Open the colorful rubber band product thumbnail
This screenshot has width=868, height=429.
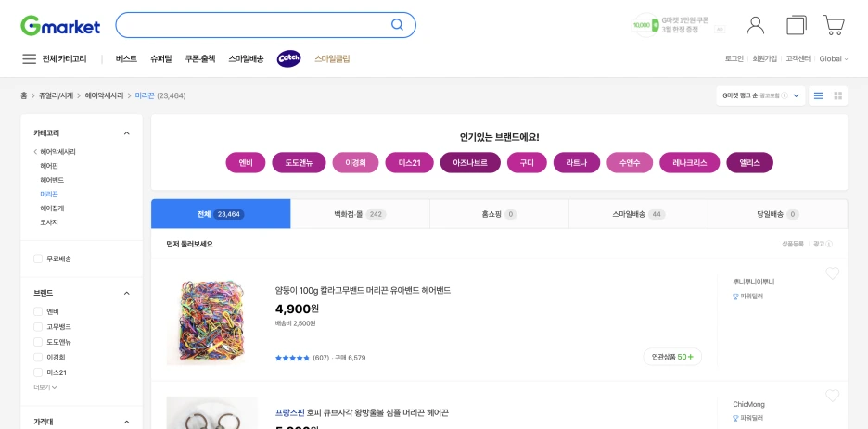(x=212, y=321)
